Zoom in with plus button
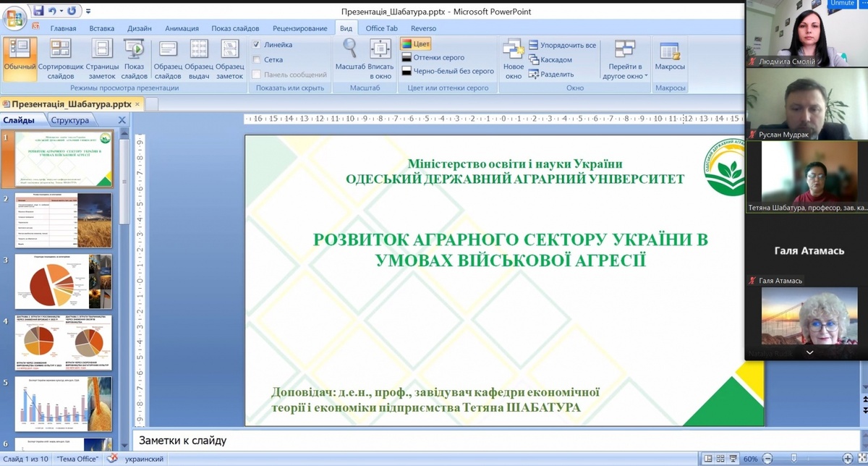868x466 pixels. 848,459
